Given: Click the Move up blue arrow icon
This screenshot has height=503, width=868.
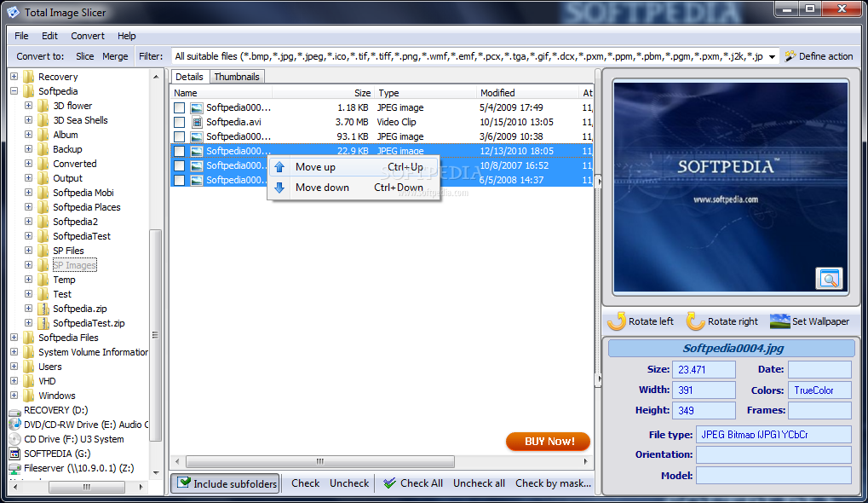Looking at the screenshot, I should click(x=279, y=167).
